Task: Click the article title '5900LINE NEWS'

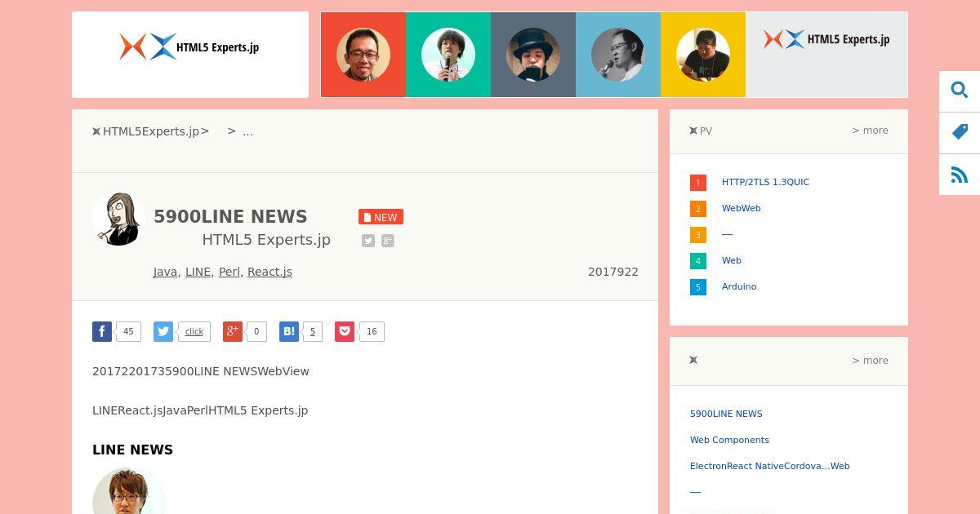Action: point(230,217)
